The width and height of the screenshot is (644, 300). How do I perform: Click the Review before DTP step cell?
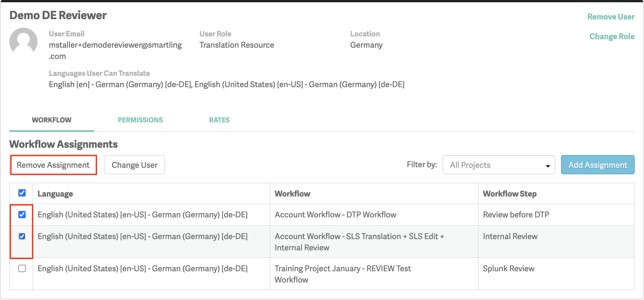(x=516, y=215)
